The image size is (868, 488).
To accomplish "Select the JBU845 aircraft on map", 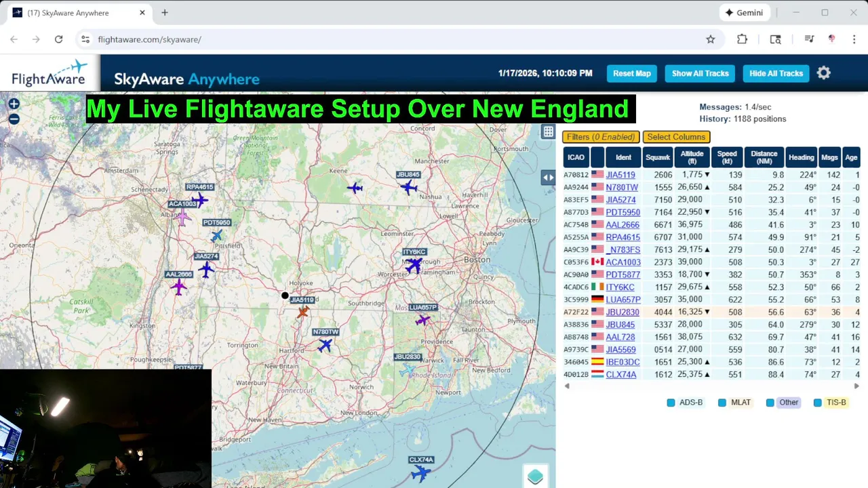I will (x=408, y=187).
